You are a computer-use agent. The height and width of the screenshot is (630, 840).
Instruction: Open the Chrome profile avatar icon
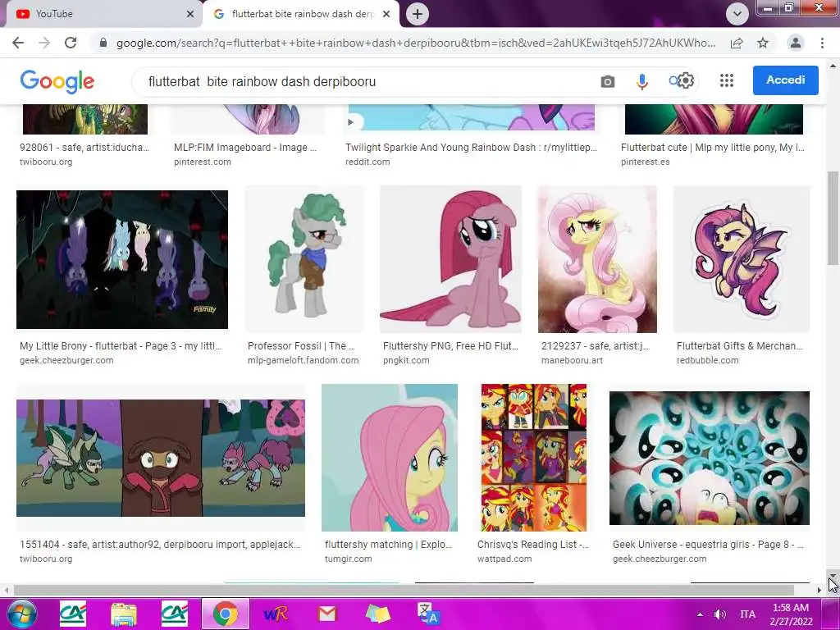796,43
